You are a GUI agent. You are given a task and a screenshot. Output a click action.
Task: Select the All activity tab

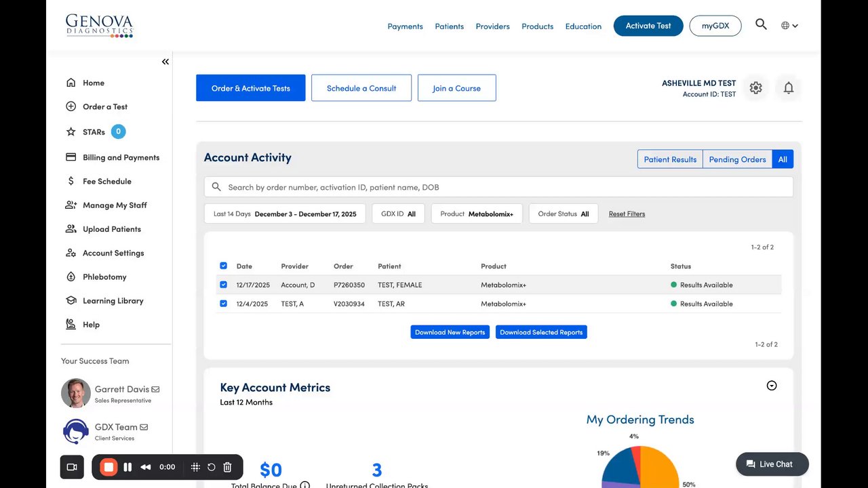click(x=783, y=159)
